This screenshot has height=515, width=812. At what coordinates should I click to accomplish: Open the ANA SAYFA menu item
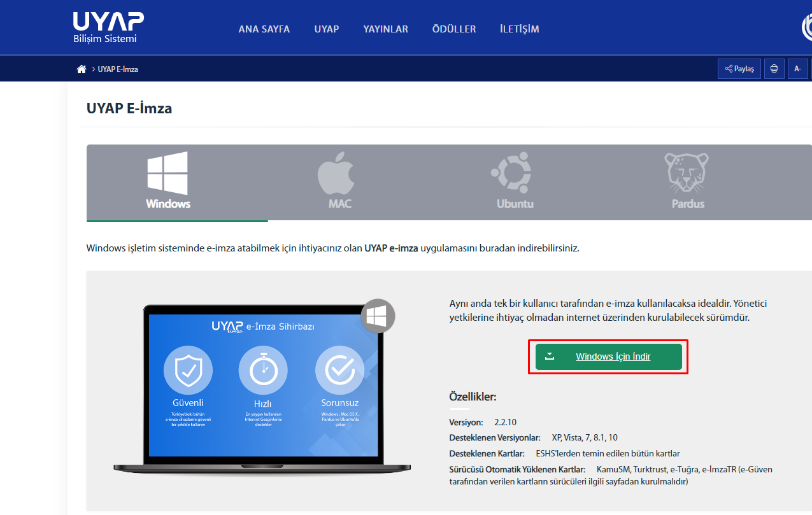(x=264, y=29)
